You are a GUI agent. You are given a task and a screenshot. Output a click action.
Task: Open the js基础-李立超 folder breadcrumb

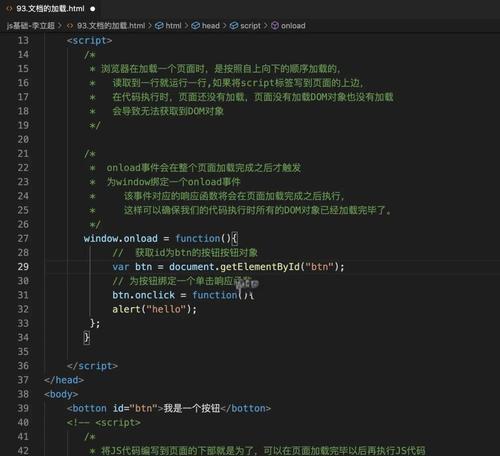click(x=30, y=26)
